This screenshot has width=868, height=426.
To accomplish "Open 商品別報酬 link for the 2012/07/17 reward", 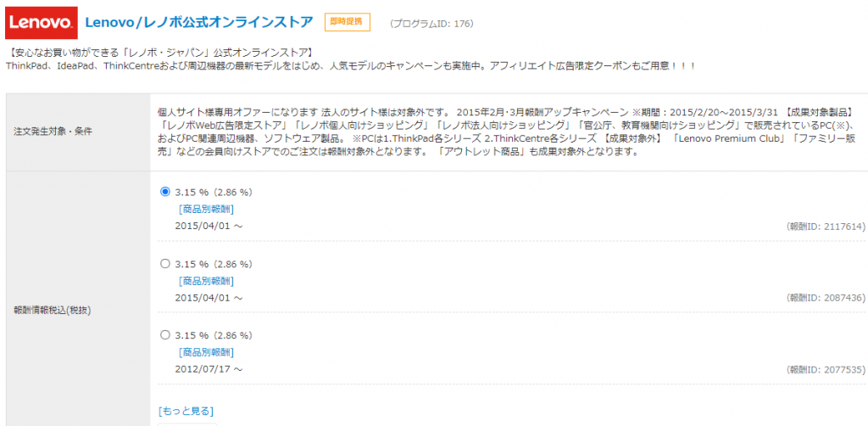I will click(x=206, y=352).
